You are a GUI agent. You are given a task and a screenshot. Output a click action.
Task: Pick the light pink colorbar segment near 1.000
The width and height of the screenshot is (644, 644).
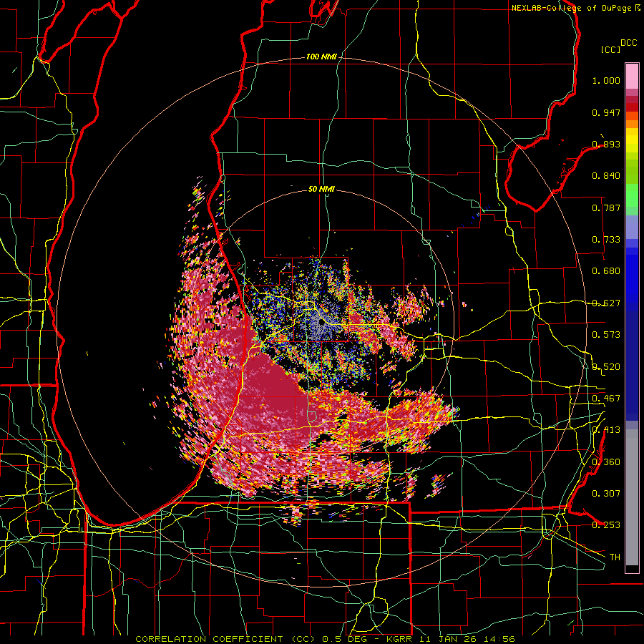click(x=632, y=77)
